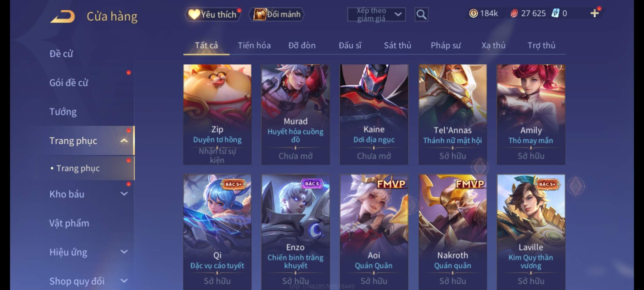Open Đổi mảnh fragment exchange button
644x290 pixels.
pyautogui.click(x=277, y=15)
